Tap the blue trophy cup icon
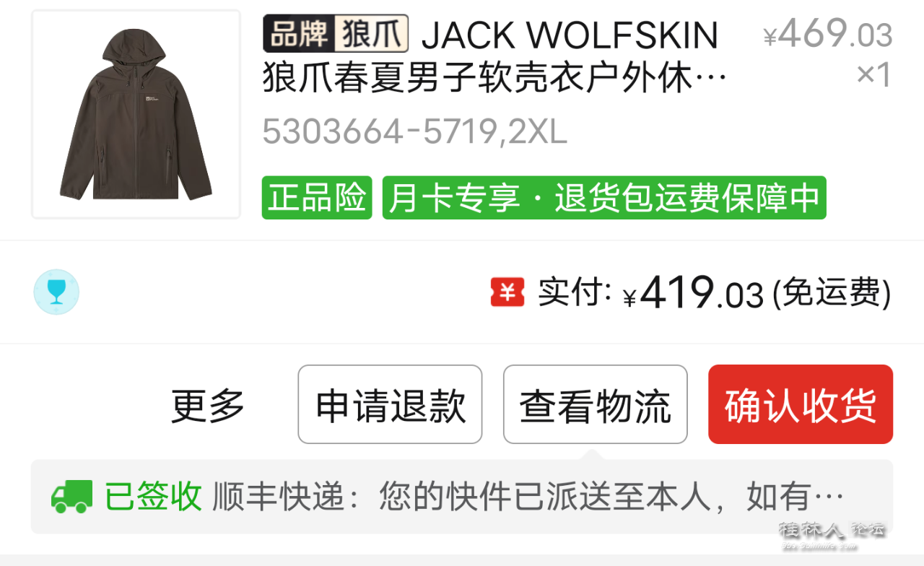Viewport: 924px width, 566px height. click(x=56, y=292)
